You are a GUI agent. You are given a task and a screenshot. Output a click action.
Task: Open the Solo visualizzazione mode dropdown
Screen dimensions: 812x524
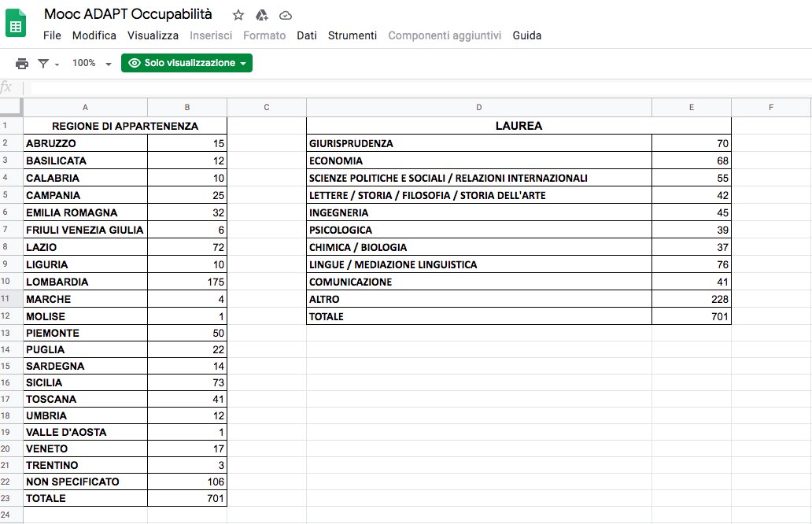point(187,63)
